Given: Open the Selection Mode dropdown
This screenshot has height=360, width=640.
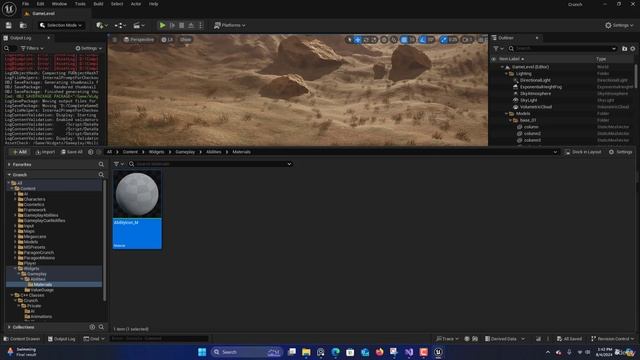Looking at the screenshot, I should (61, 25).
